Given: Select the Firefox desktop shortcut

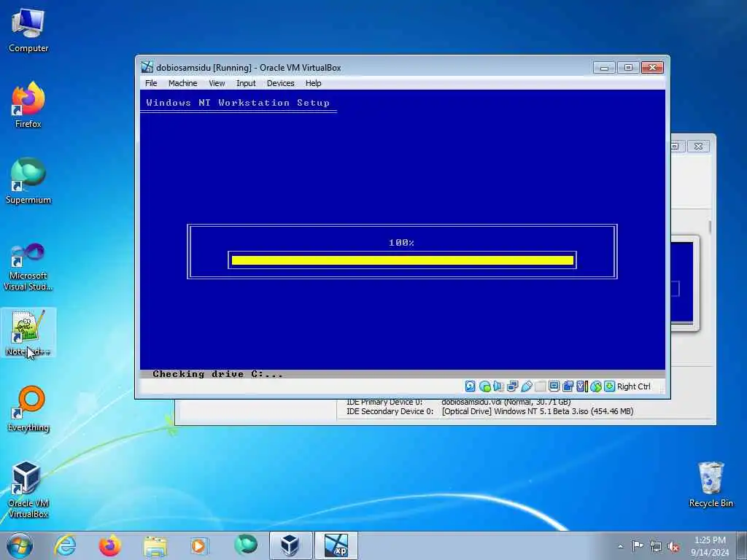Looking at the screenshot, I should (28, 105).
